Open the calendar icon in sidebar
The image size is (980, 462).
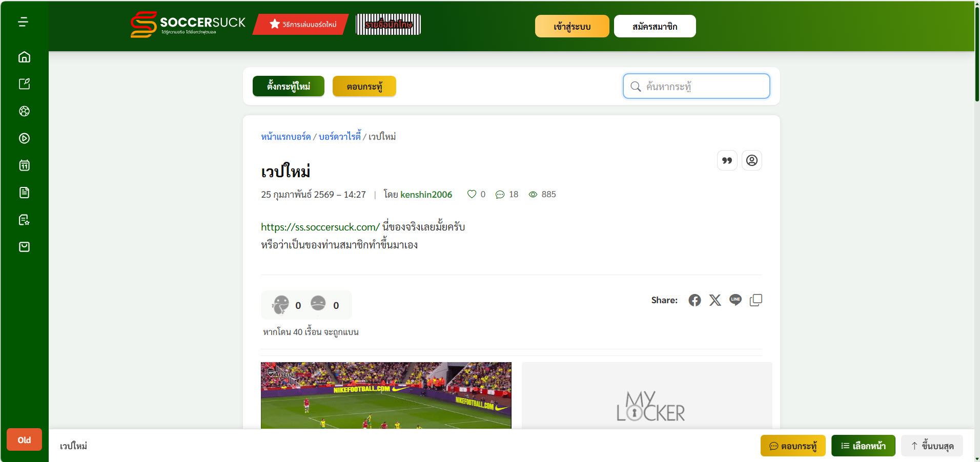click(24, 165)
